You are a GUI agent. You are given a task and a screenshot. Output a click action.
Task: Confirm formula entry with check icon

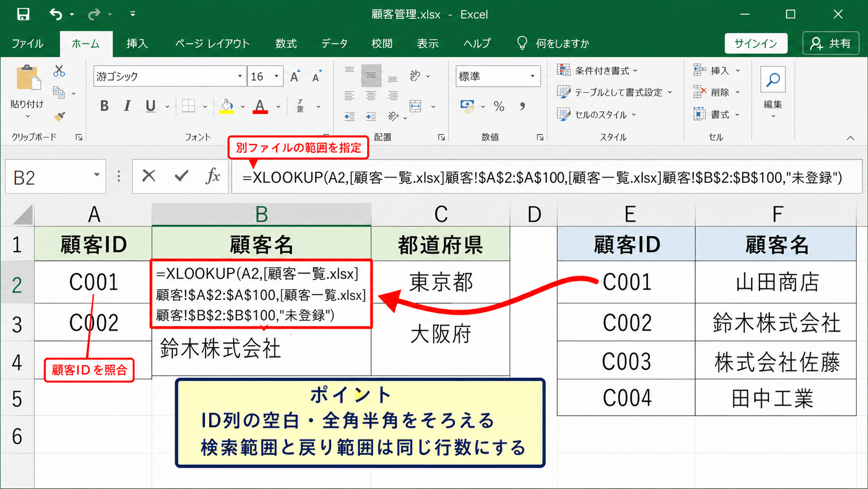181,176
